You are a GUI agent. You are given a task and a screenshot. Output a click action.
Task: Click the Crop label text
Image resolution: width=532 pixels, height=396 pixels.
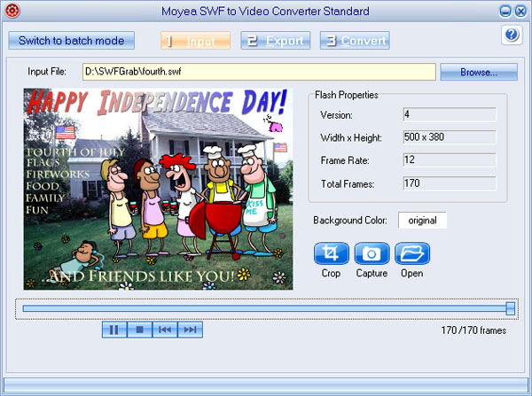(331, 273)
